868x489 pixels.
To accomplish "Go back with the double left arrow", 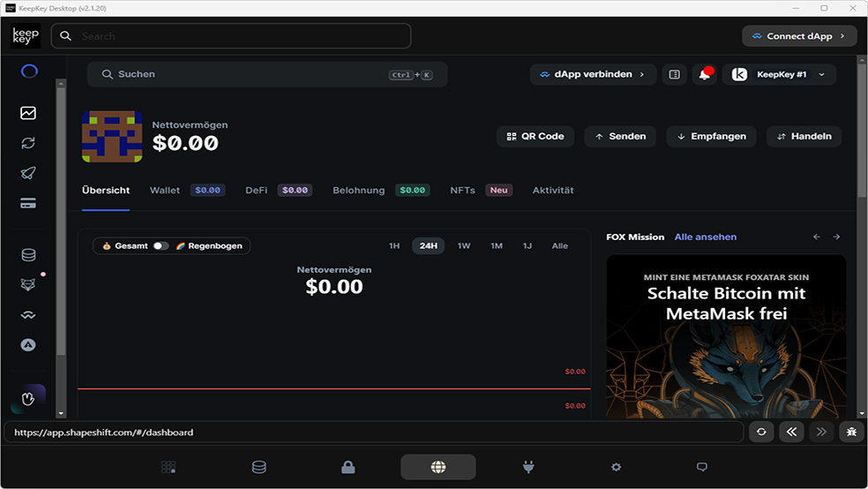I will point(791,432).
